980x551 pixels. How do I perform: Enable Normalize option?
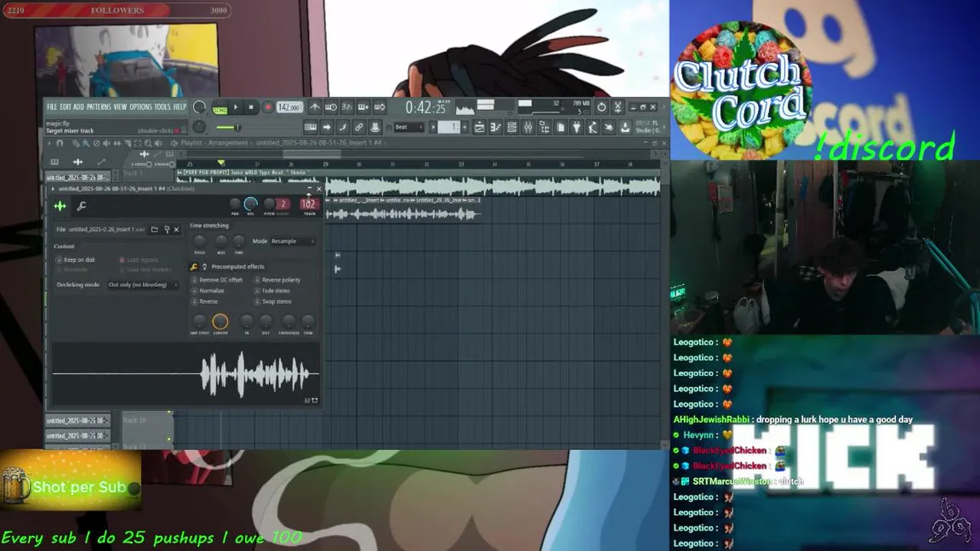[208, 291]
